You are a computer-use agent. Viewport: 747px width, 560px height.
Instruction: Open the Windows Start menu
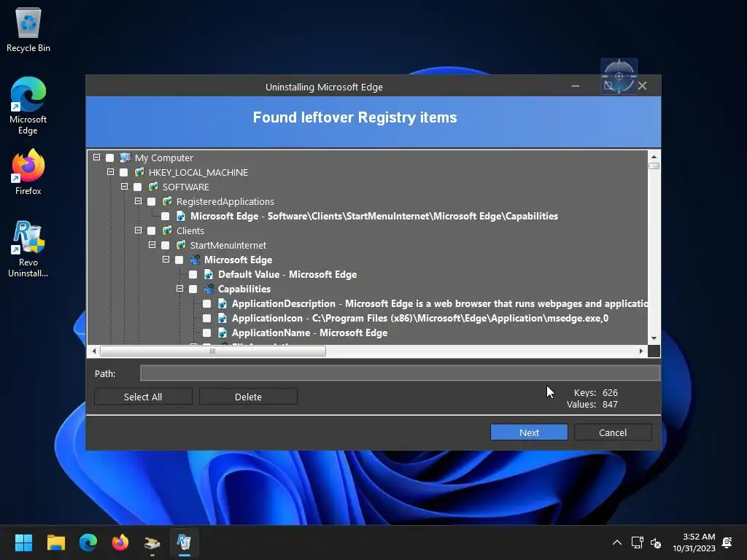23,542
